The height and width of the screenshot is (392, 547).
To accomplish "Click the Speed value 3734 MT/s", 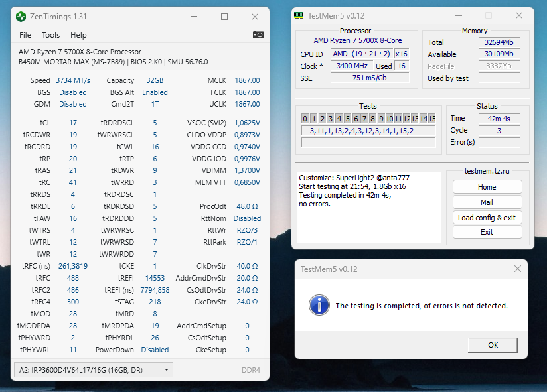I will [x=73, y=80].
